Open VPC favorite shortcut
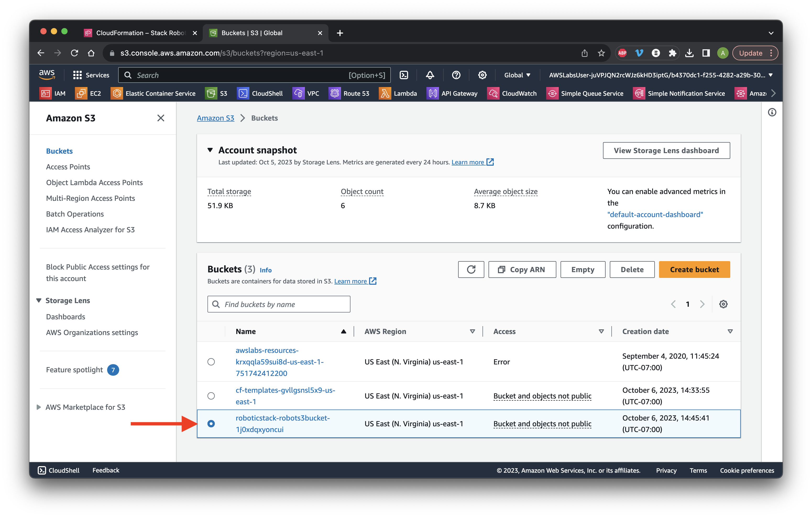812x517 pixels. click(x=306, y=94)
